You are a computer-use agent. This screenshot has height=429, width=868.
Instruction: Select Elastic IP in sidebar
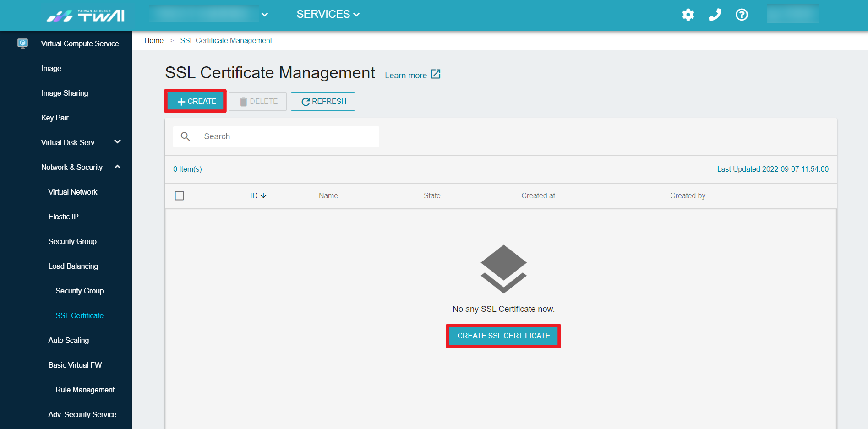point(63,217)
